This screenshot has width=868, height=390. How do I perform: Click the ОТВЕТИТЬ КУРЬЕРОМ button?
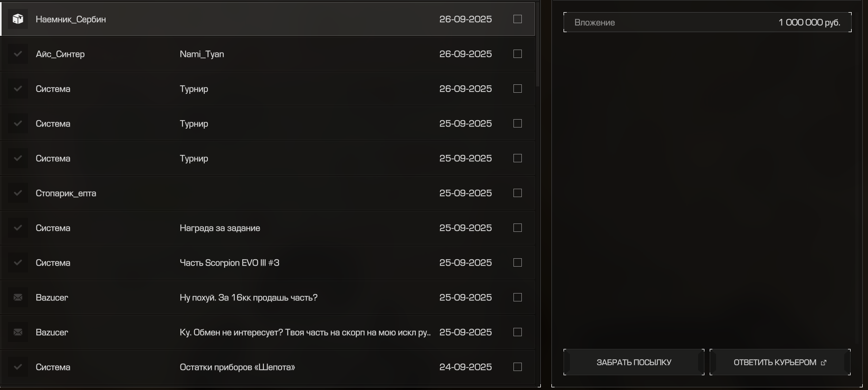point(774,363)
